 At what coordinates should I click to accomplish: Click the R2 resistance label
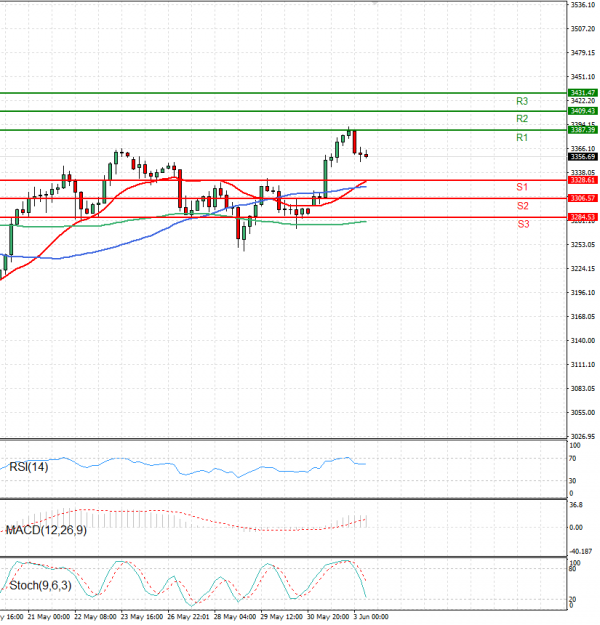click(x=522, y=118)
